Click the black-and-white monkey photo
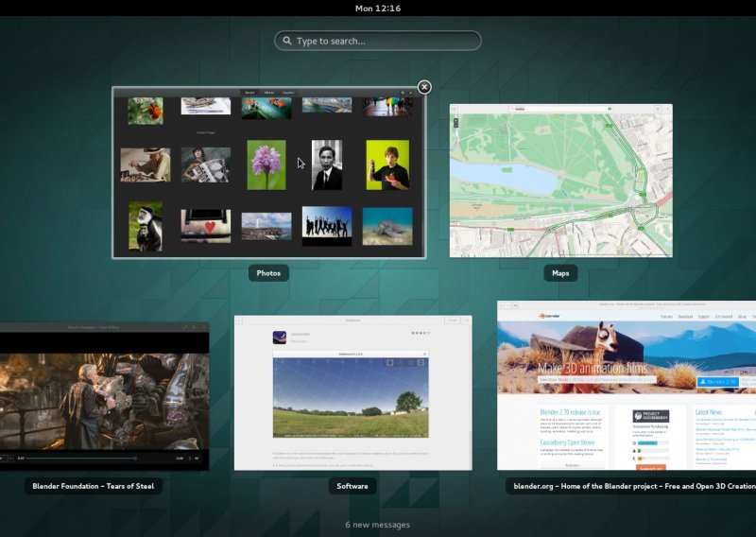756x537 pixels. [146, 226]
